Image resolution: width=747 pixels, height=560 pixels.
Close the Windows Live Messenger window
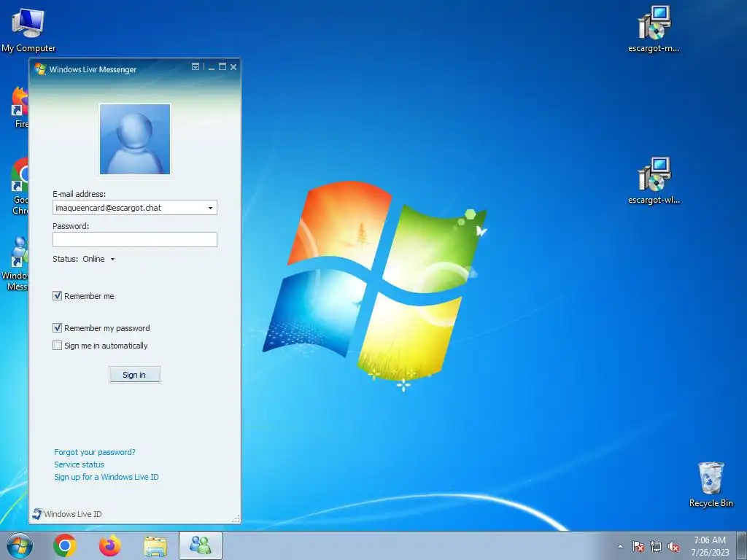pos(233,66)
